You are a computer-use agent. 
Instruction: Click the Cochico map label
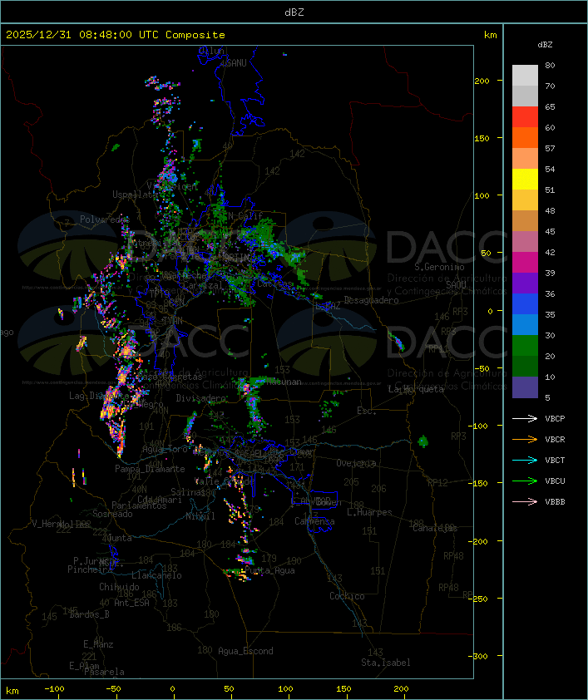(x=347, y=596)
